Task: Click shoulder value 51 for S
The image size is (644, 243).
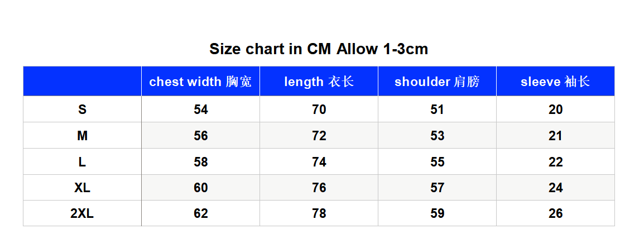Action: (438, 109)
